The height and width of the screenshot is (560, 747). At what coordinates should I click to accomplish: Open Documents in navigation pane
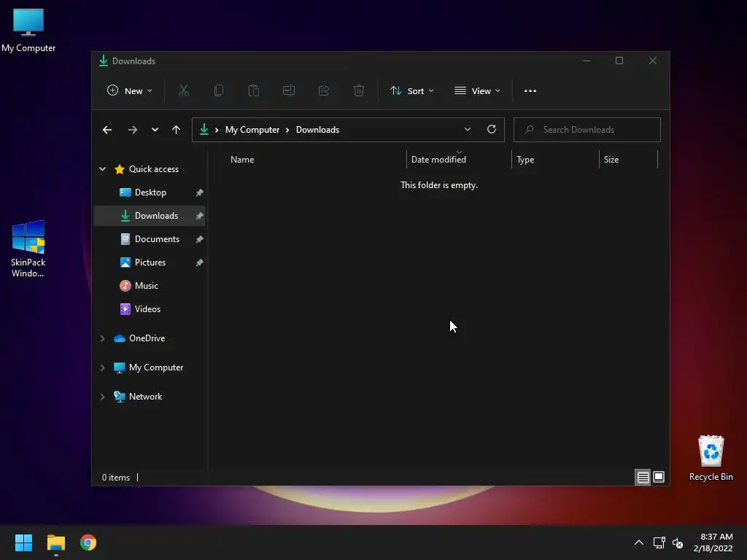[150, 239]
